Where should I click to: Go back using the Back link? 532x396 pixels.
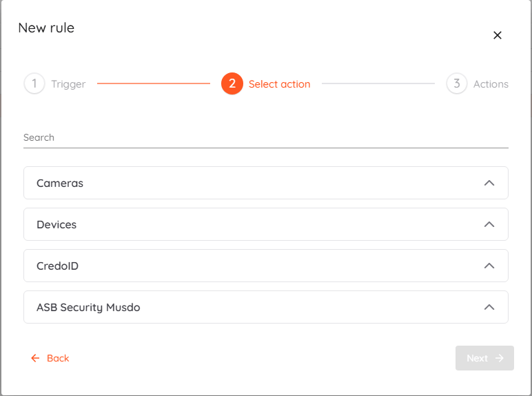pyautogui.click(x=58, y=358)
